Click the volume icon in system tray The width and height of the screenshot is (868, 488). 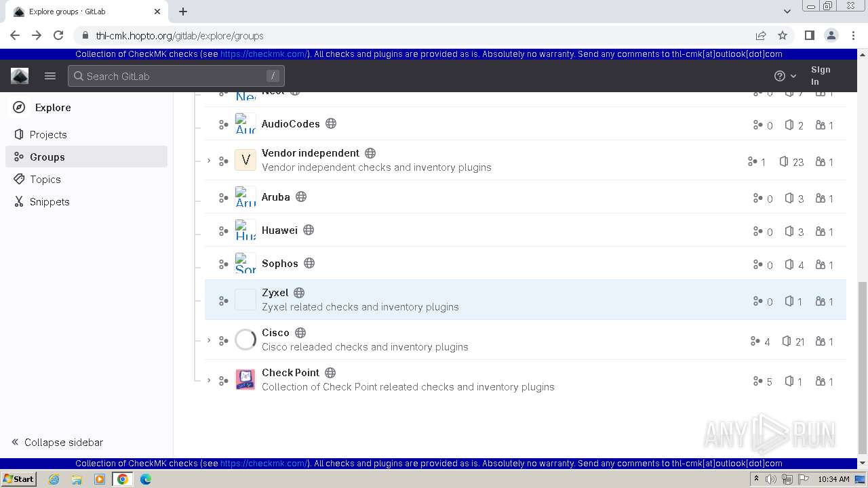pyautogui.click(x=771, y=479)
